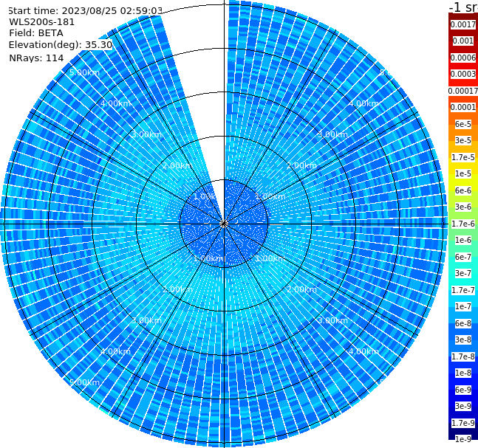Select the 1e-9 colorbar tick label
This screenshot has height=448, width=478.
[x=463, y=439]
